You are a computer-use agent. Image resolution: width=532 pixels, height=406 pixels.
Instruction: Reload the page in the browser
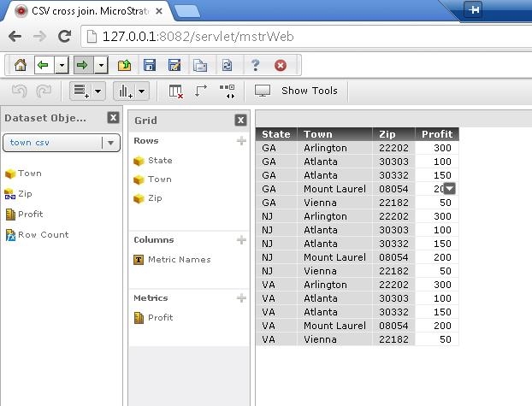coord(64,36)
